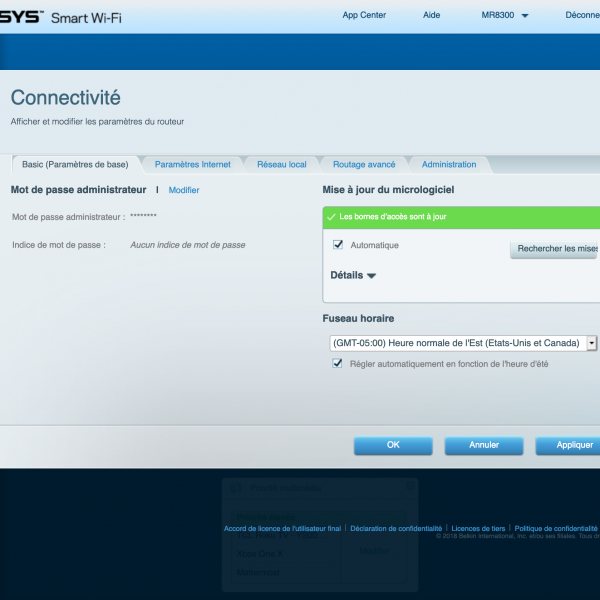This screenshot has height=600, width=600.
Task: Click Modifier to change administrator password
Action: pyautogui.click(x=184, y=190)
